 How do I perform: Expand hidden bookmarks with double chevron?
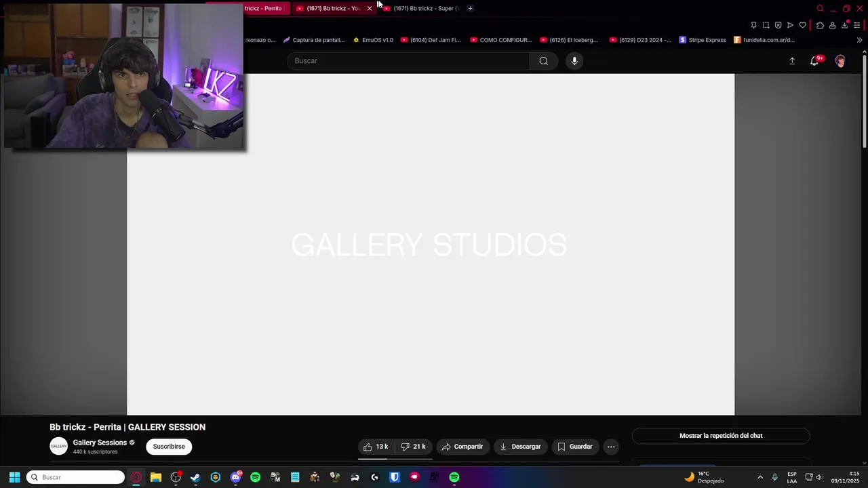click(859, 40)
